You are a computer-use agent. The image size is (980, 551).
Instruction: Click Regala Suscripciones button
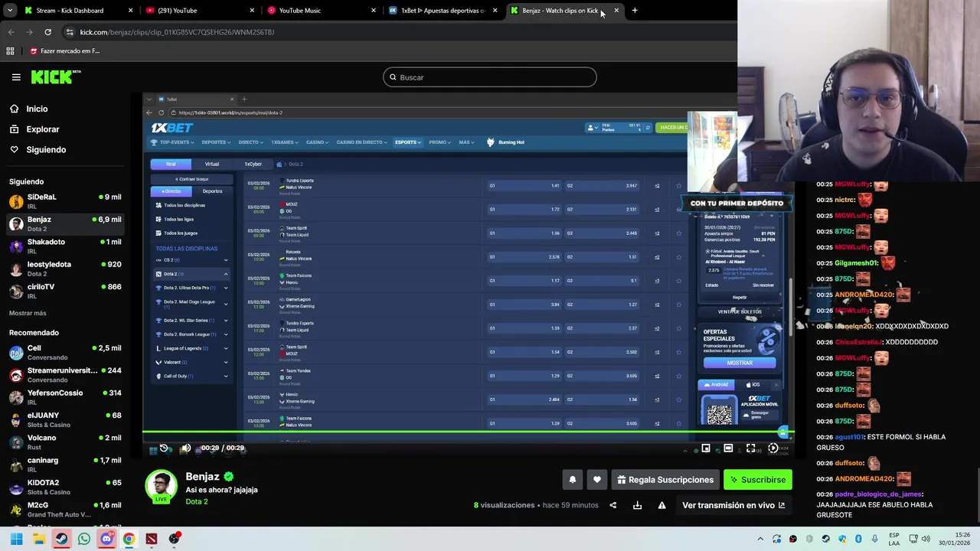(665, 480)
